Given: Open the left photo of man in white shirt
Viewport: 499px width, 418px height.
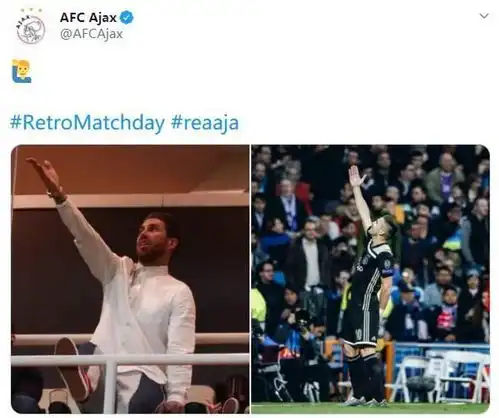Looking at the screenshot, I should [x=130, y=279].
